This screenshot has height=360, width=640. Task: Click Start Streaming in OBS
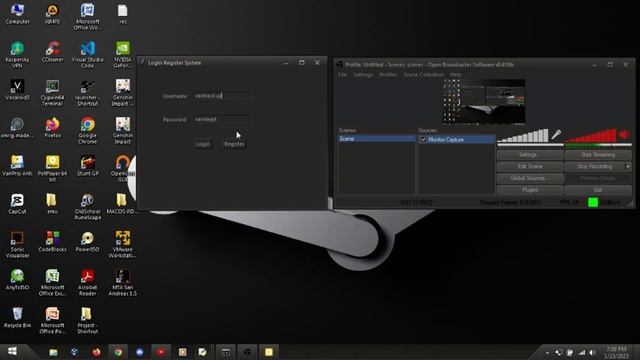pyautogui.click(x=598, y=155)
